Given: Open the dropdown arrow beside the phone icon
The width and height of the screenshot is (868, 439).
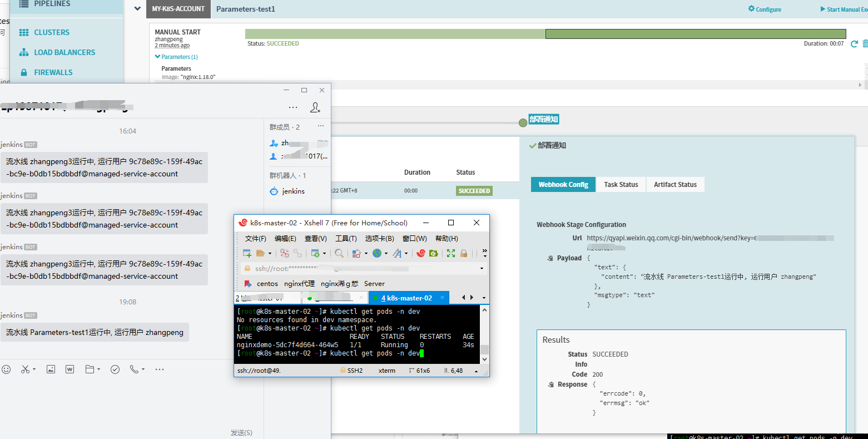Looking at the screenshot, I should 143,369.
